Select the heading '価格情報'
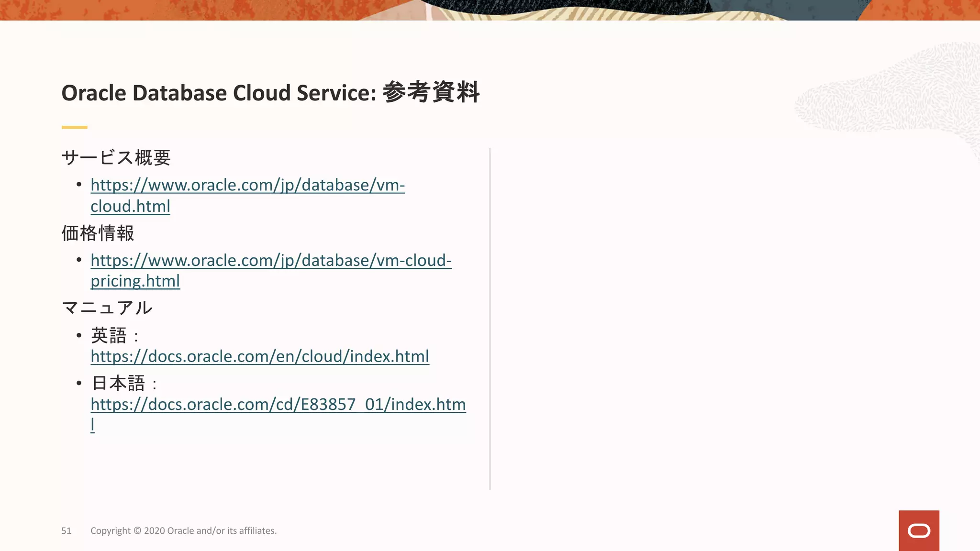980x551 pixels. click(x=98, y=233)
